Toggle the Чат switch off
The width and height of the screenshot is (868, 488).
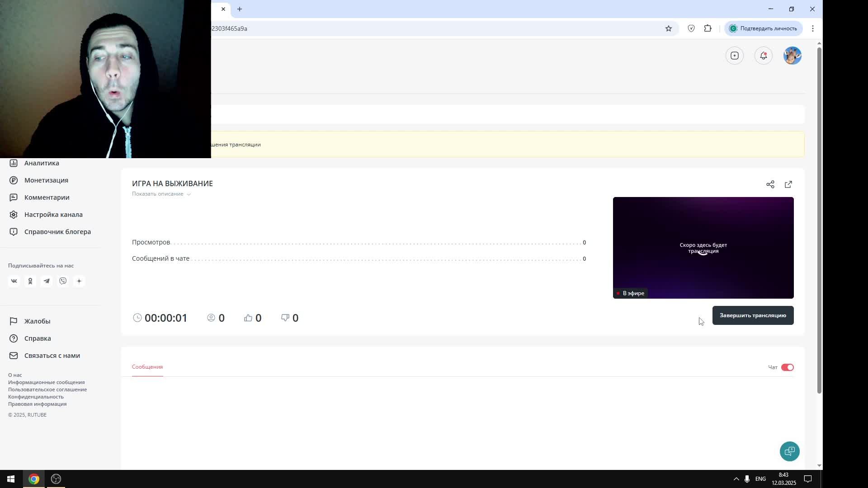pos(787,367)
